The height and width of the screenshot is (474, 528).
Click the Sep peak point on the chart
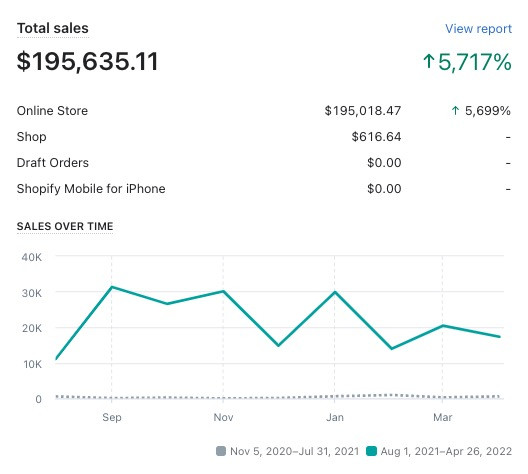tap(112, 287)
